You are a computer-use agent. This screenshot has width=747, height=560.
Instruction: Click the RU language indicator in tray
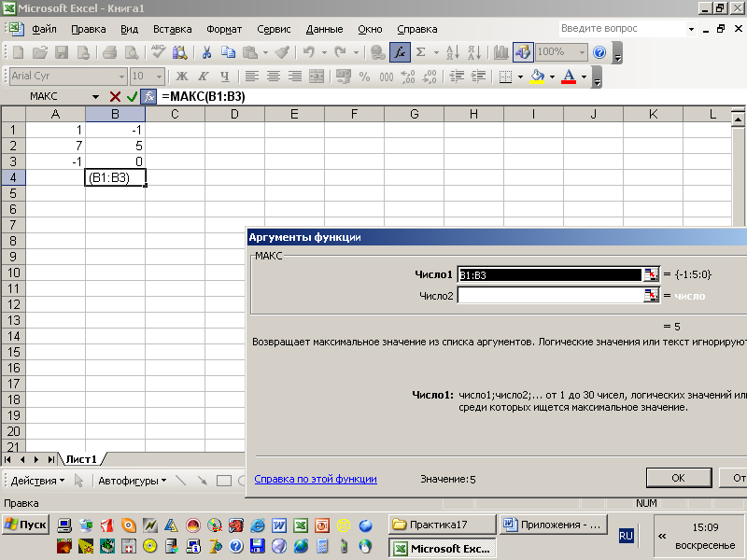click(x=626, y=536)
